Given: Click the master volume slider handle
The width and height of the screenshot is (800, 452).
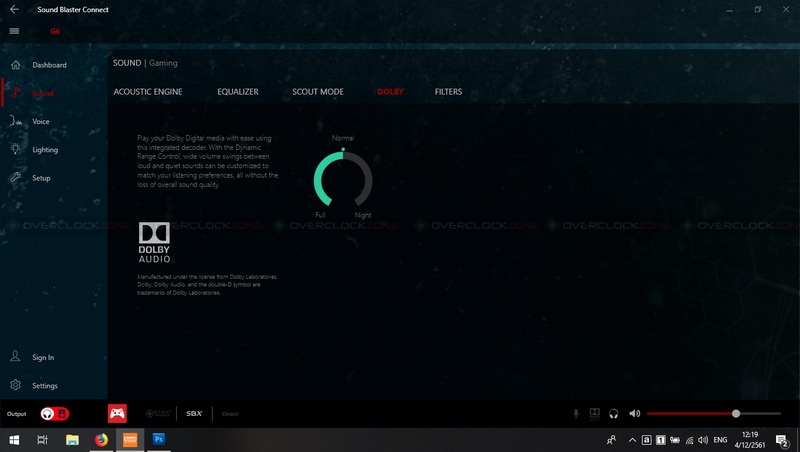Looking at the screenshot, I should [x=736, y=414].
